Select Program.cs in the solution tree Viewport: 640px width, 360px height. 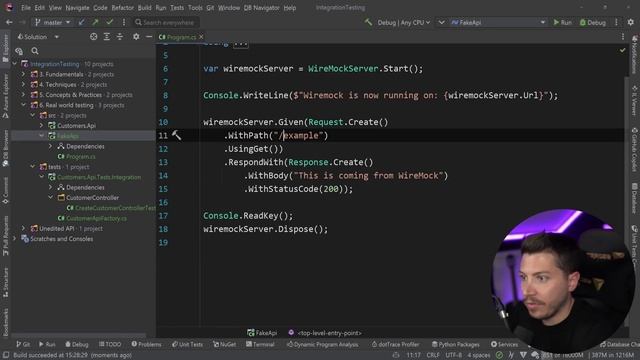pos(80,157)
